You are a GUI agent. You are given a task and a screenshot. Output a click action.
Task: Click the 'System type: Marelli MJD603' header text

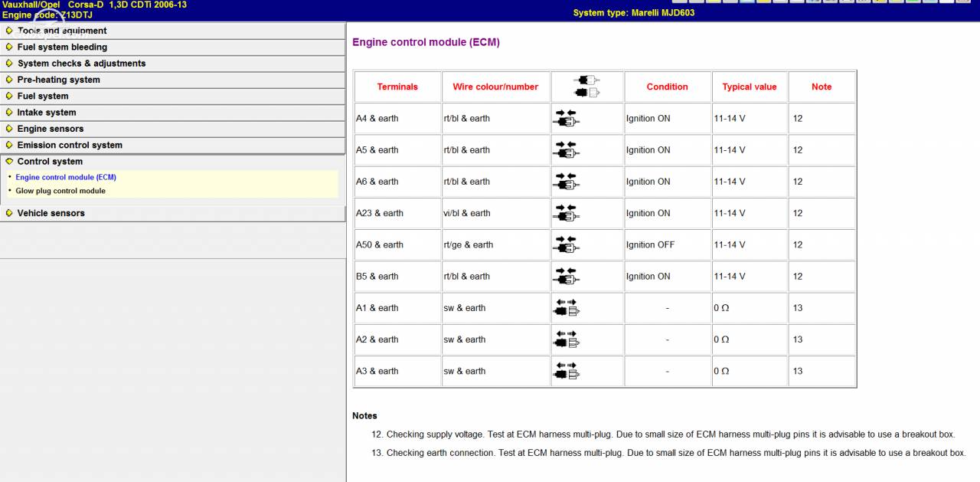point(634,12)
